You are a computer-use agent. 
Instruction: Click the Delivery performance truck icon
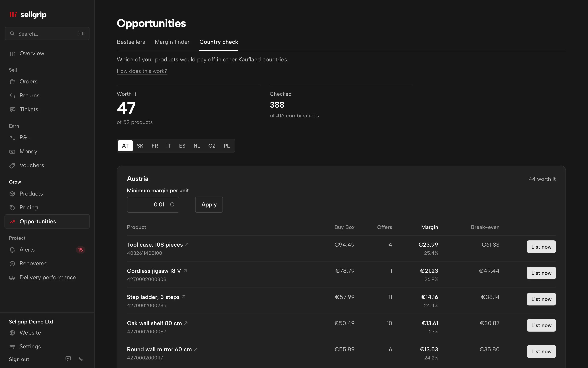(x=12, y=278)
